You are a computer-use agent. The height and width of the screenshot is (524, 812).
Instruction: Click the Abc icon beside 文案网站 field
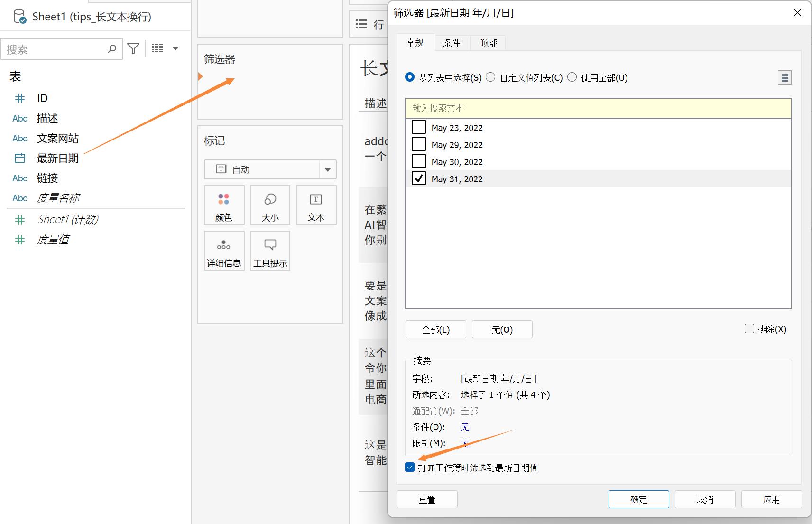point(20,138)
